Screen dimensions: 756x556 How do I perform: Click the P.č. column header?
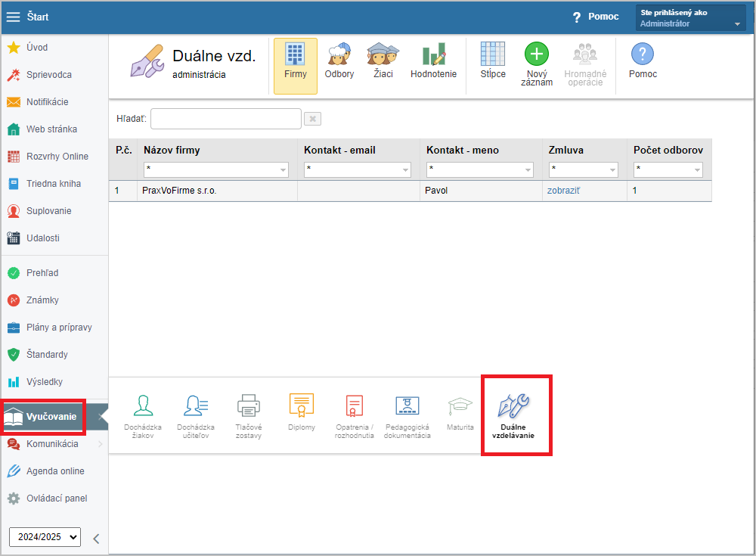(123, 150)
